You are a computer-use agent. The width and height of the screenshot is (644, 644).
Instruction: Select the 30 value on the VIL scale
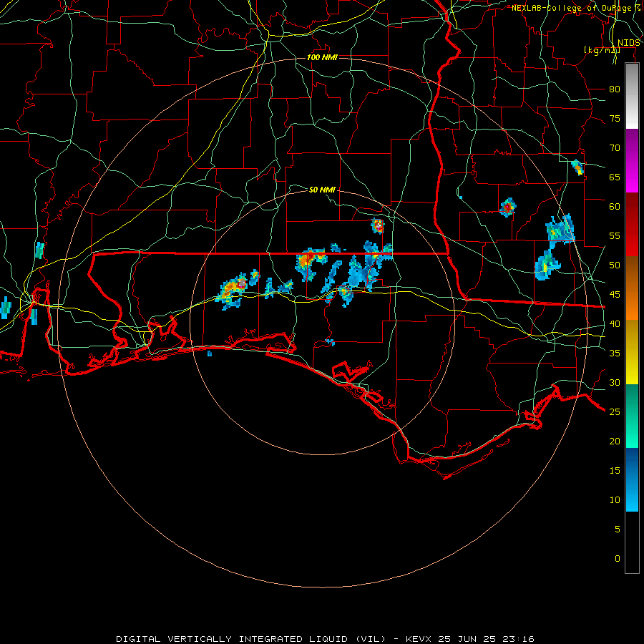pyautogui.click(x=615, y=382)
